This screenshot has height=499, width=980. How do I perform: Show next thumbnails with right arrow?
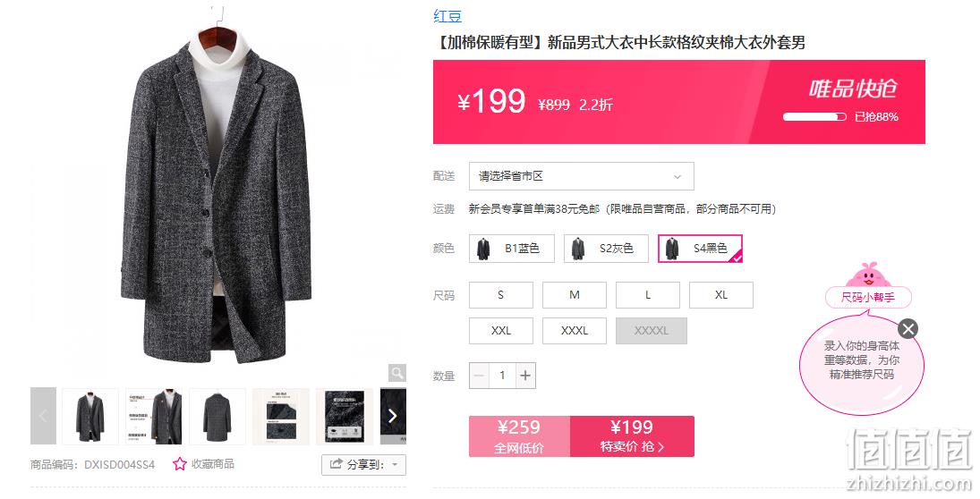tap(393, 416)
